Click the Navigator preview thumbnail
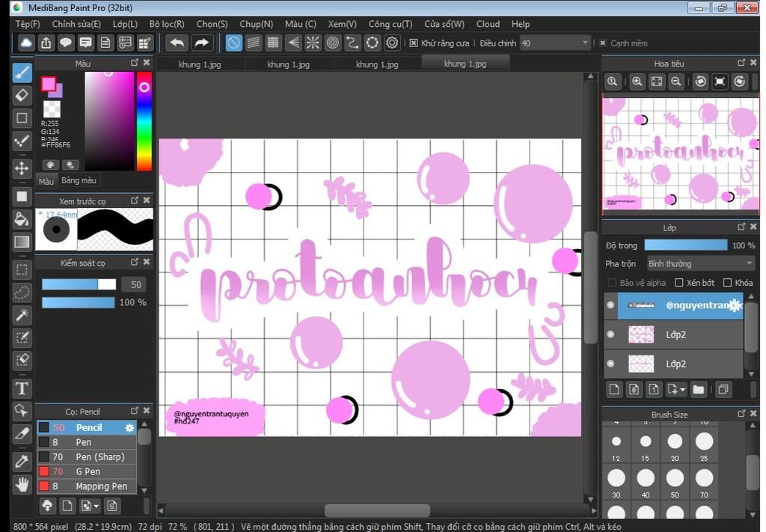Viewport: 766px width, 532px height. click(681, 154)
